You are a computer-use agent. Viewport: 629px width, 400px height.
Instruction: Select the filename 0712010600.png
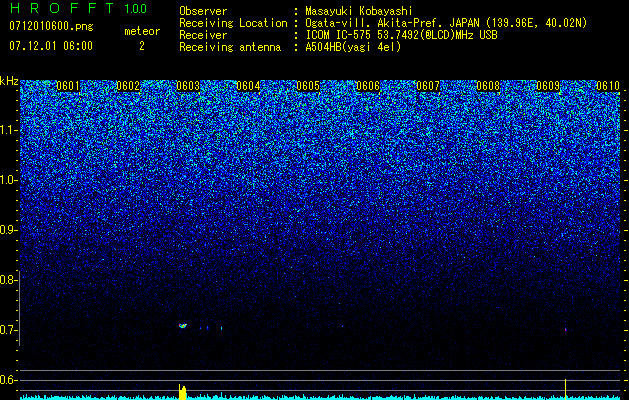point(51,27)
